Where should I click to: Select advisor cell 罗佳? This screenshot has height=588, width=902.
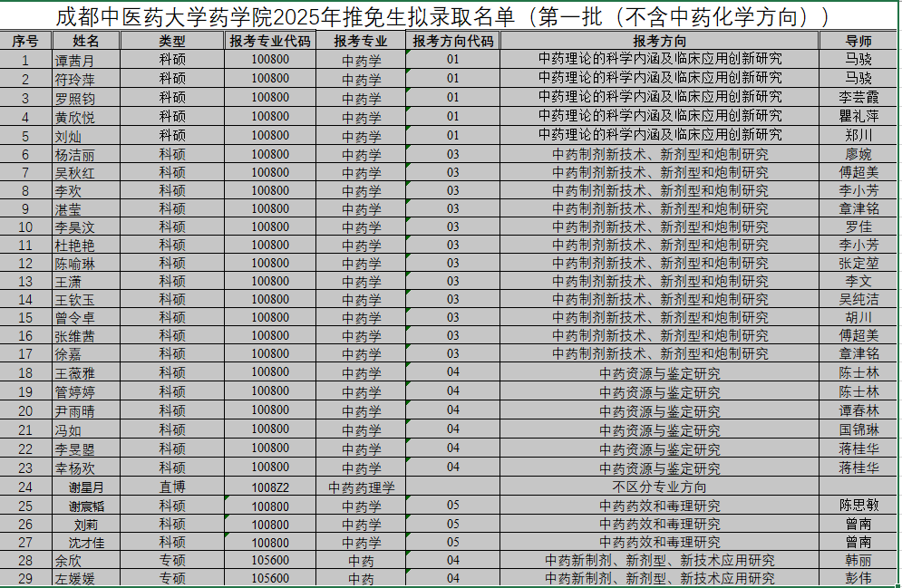[x=858, y=227]
